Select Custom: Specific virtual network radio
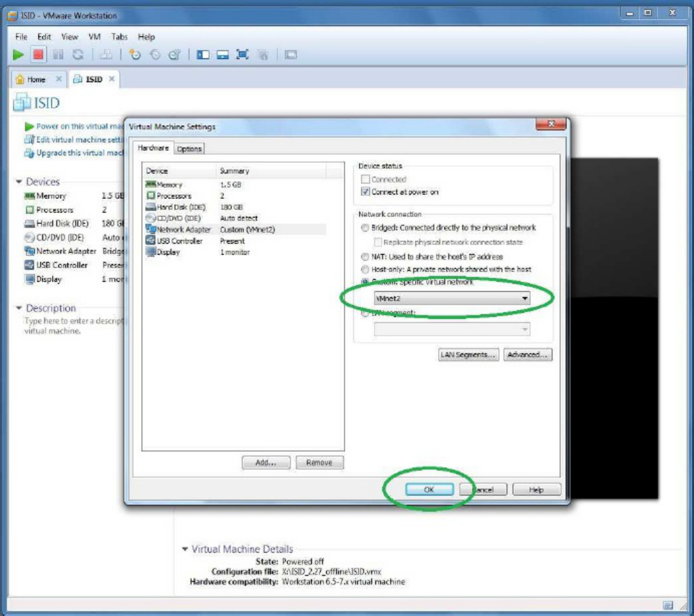 (x=365, y=282)
